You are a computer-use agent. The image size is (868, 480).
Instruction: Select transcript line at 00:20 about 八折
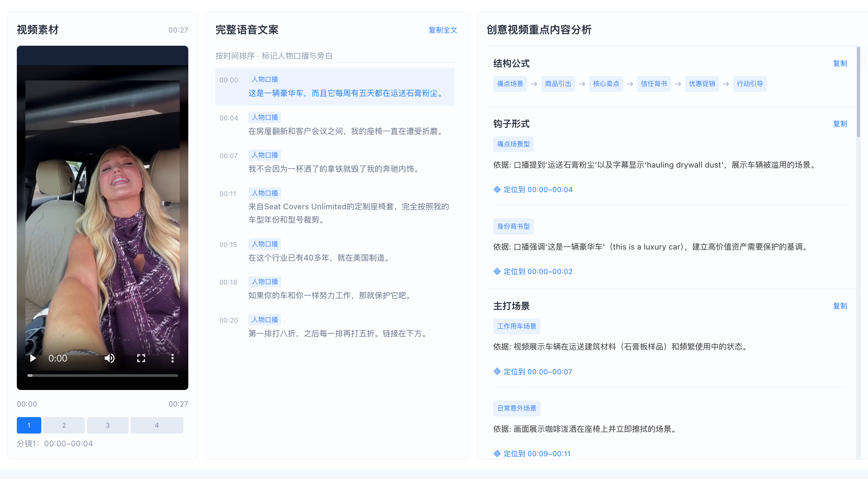click(335, 327)
